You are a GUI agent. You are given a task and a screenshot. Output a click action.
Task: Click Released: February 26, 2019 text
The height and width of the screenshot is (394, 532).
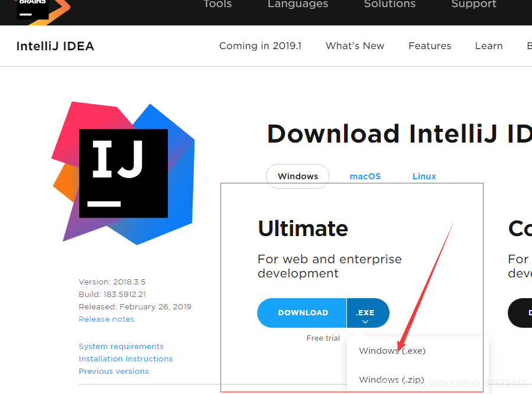(135, 306)
